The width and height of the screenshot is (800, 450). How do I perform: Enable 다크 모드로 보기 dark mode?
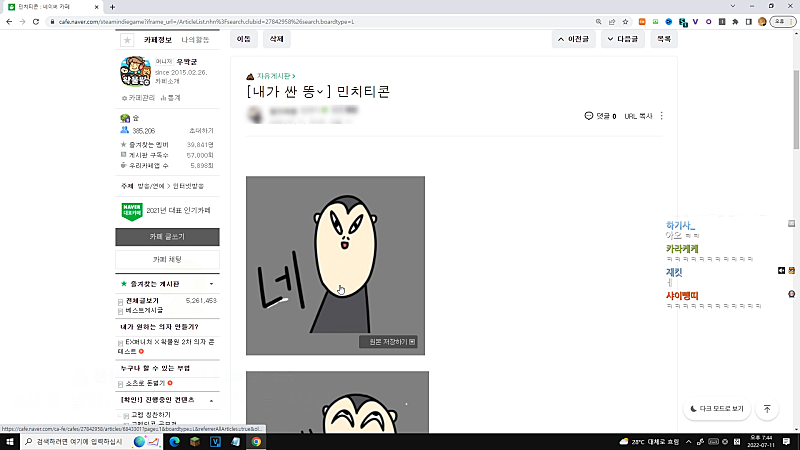(x=717, y=409)
